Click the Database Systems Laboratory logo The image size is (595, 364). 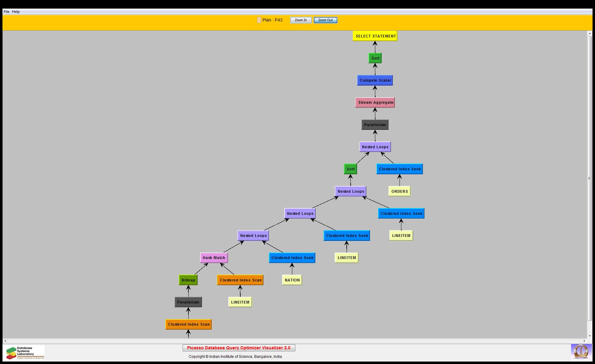25,353
